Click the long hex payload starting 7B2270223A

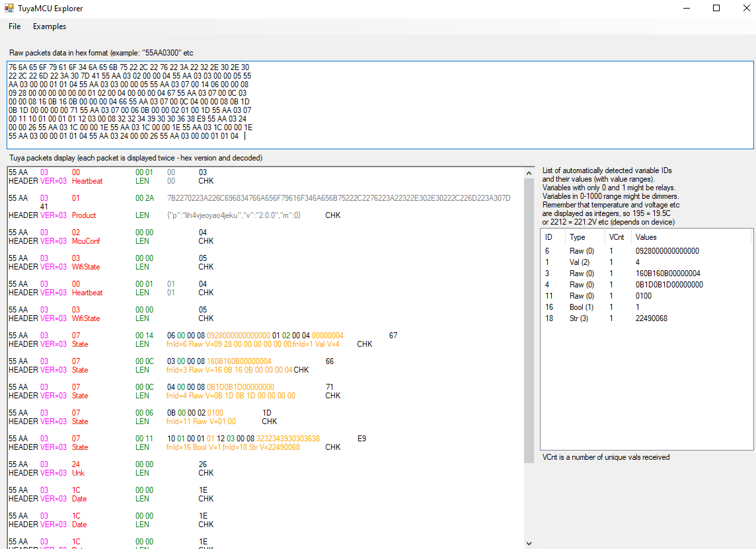[x=338, y=198]
